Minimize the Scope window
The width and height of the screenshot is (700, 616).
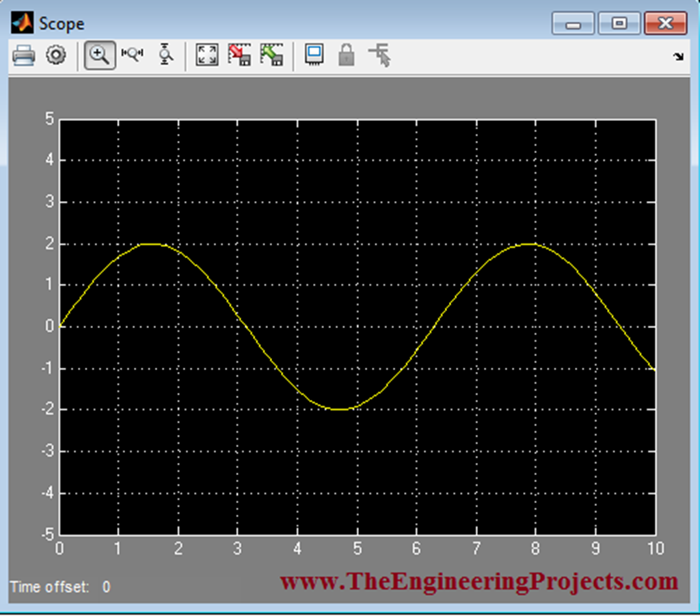573,23
